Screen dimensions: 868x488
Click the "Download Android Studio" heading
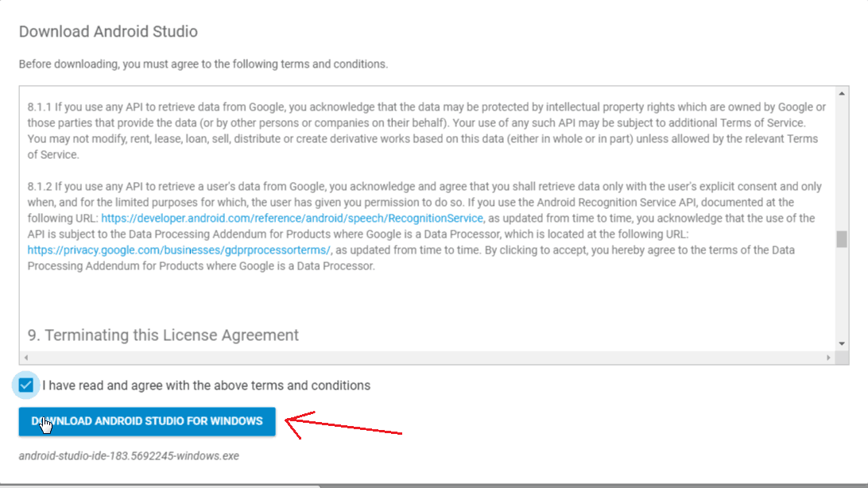pos(108,32)
